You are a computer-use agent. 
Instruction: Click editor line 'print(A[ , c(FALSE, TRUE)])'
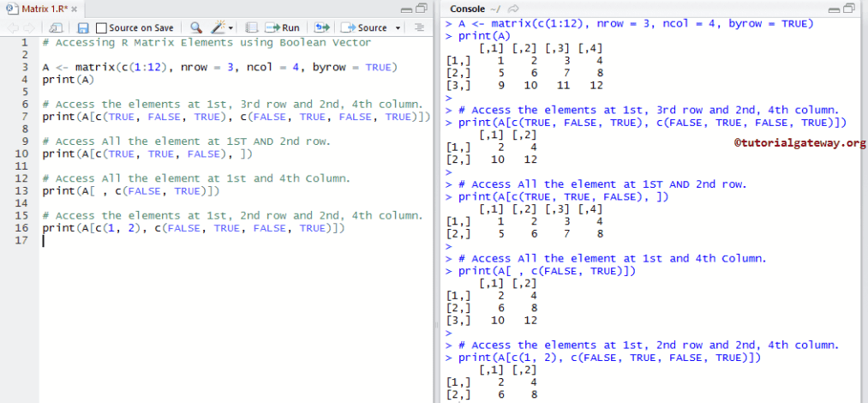pos(130,191)
